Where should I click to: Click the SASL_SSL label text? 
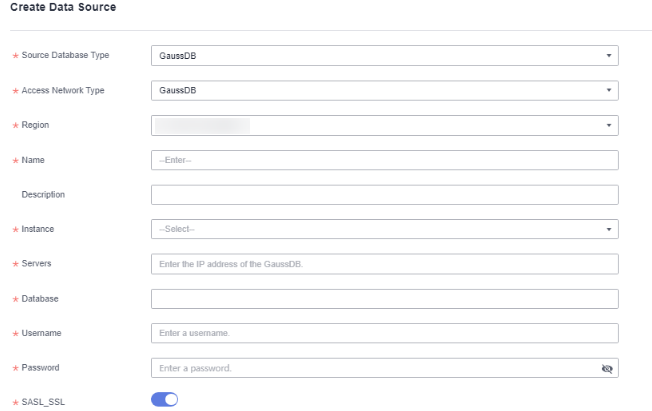click(x=43, y=402)
